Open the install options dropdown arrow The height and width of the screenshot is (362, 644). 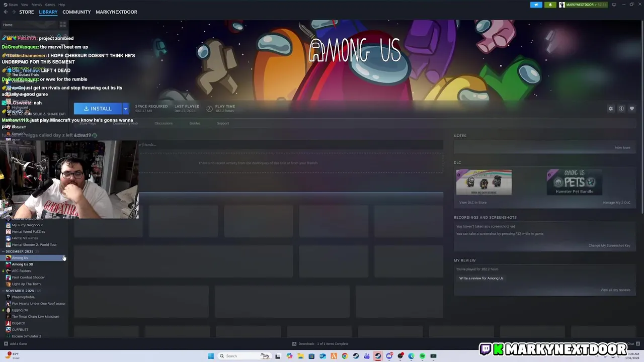tap(125, 109)
